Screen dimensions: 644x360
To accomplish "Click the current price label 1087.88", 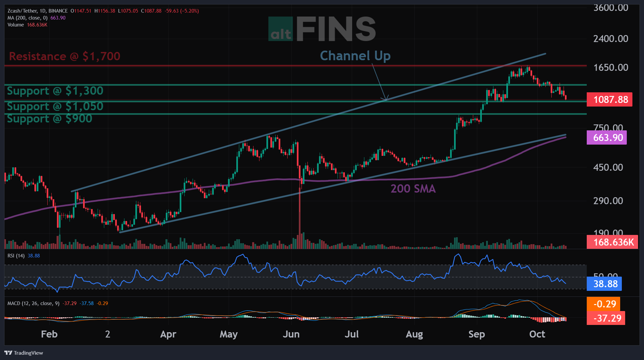I will (610, 99).
